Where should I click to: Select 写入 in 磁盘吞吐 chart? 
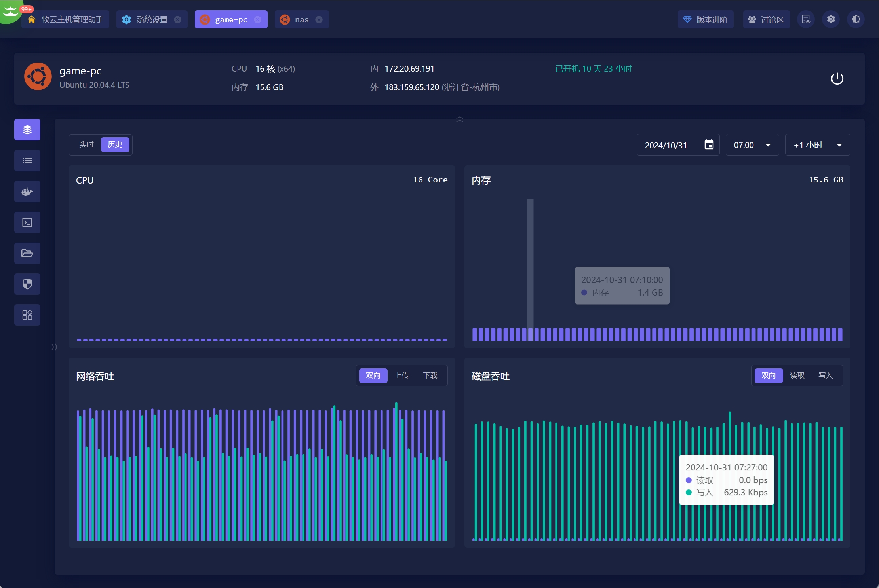pos(826,376)
